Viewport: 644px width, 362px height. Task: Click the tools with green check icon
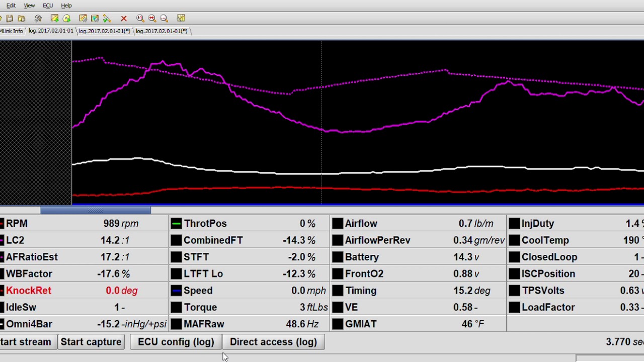coord(107,18)
